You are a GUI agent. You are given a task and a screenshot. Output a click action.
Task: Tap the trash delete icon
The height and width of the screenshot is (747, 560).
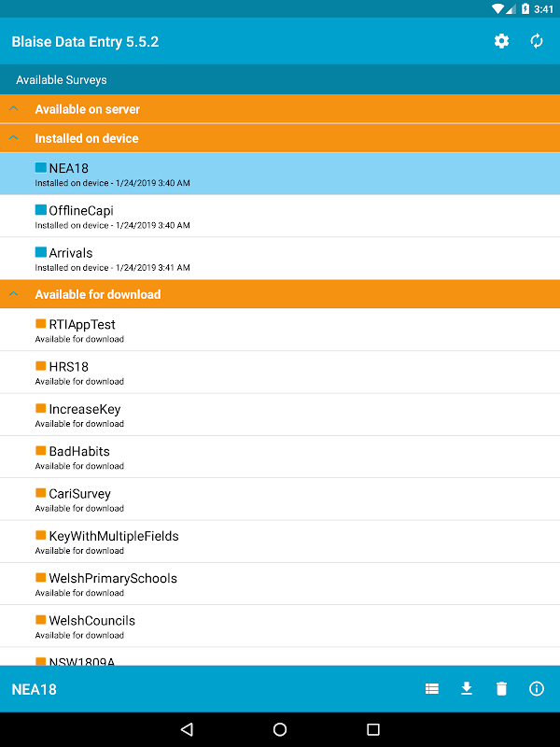click(x=501, y=689)
